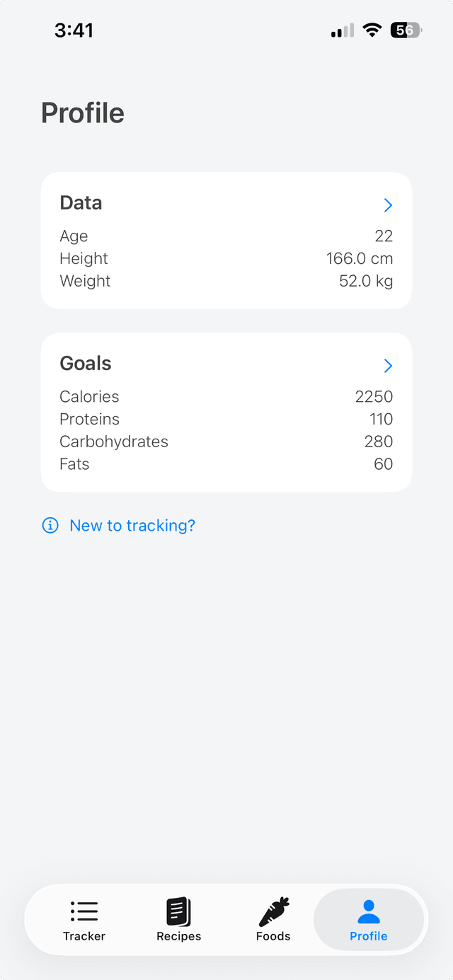The height and width of the screenshot is (980, 453).
Task: Tap the battery indicator icon
Action: click(x=406, y=30)
